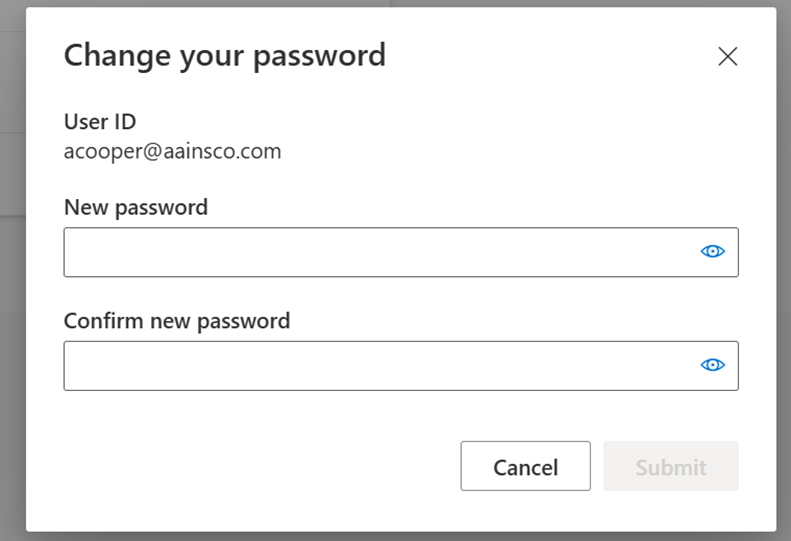Screen dimensions: 791x541
Task: Click the New password input field
Action: click(x=380, y=252)
